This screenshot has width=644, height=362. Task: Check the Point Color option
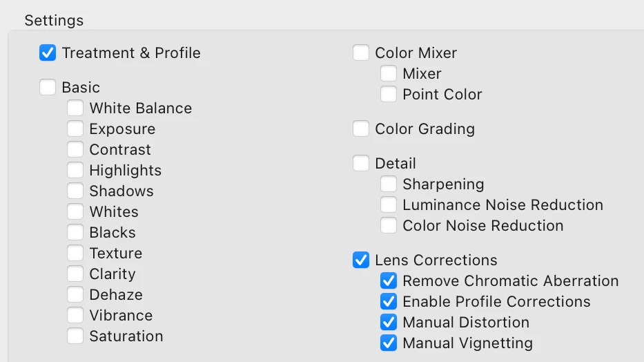(389, 95)
